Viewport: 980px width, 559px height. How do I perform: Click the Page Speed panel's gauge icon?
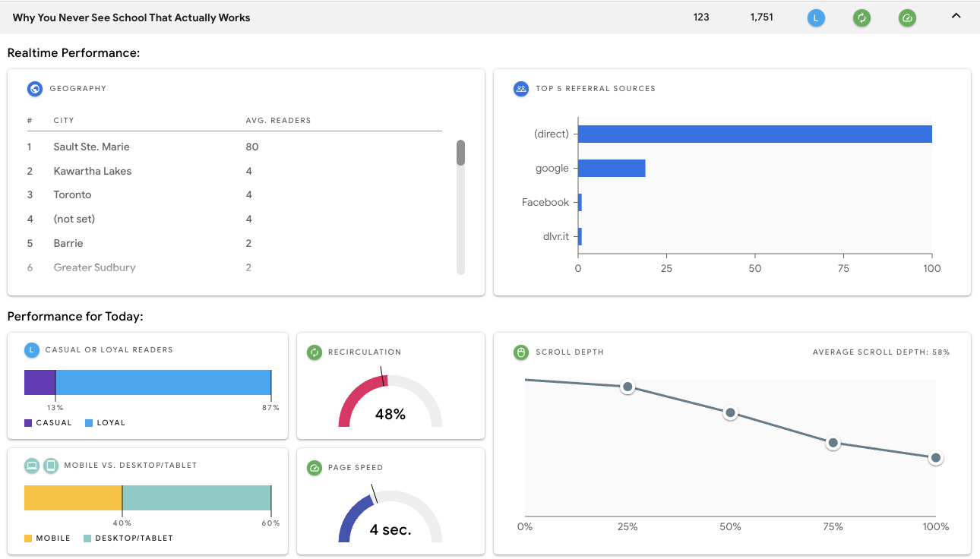pos(314,467)
